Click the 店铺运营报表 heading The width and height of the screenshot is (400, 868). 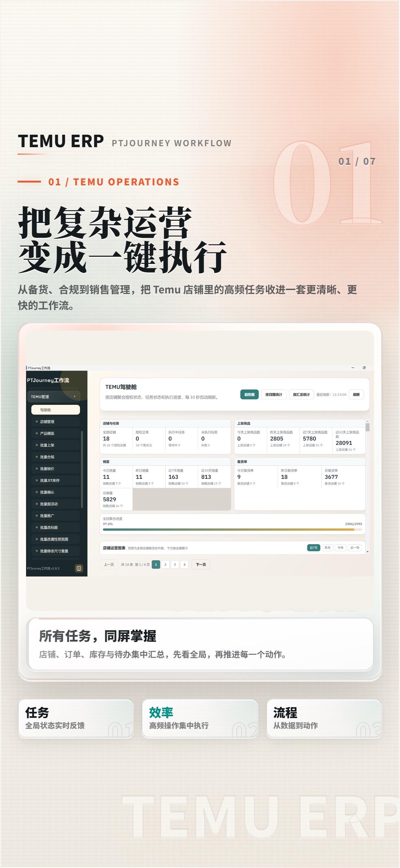tap(114, 548)
